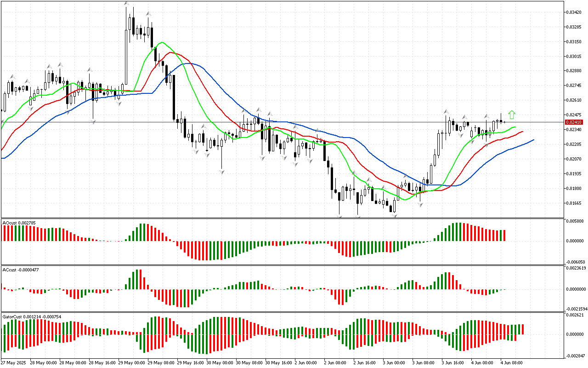Select the last red AOcust histogram bar

tap(504, 235)
